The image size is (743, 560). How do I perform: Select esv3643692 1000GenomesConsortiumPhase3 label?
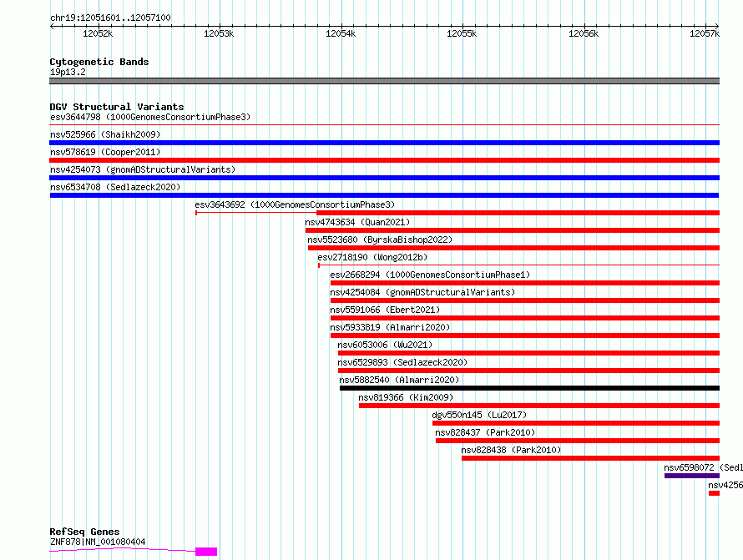tap(295, 204)
